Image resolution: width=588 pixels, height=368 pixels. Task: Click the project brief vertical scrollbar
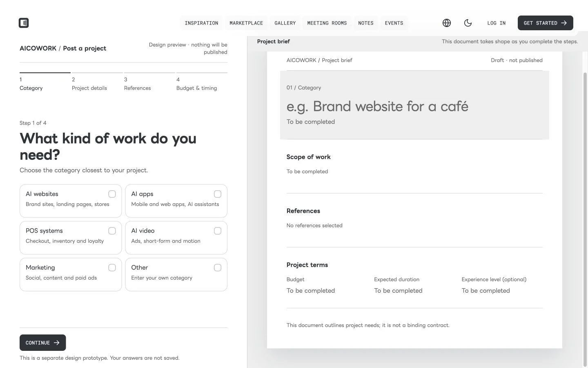click(x=585, y=220)
